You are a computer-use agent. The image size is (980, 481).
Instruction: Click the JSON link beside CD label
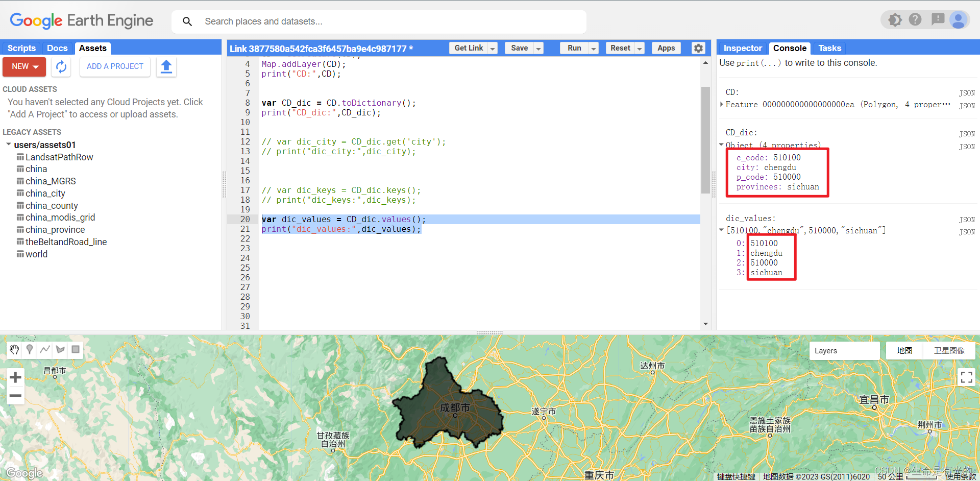point(967,93)
